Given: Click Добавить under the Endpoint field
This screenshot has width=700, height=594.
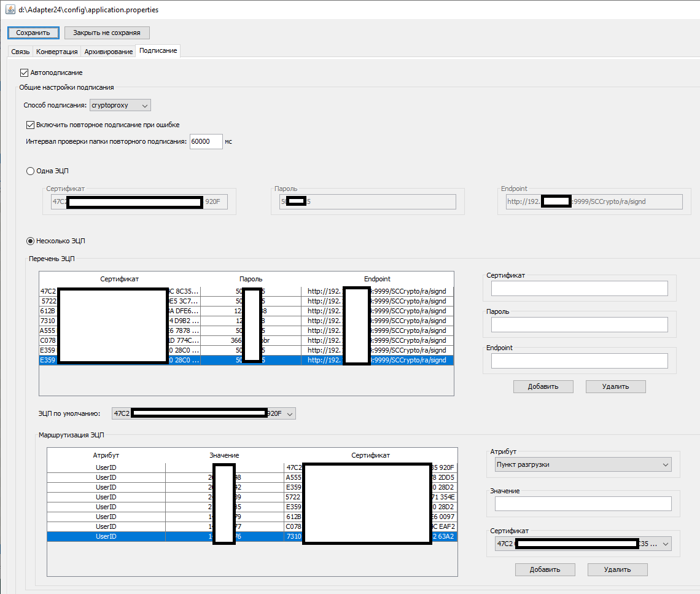Looking at the screenshot, I should 543,386.
